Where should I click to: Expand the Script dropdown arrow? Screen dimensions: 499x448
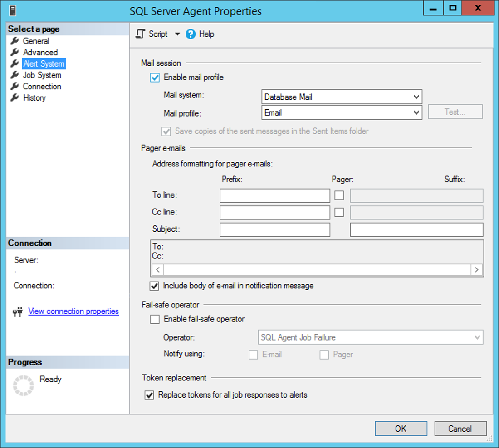point(177,34)
